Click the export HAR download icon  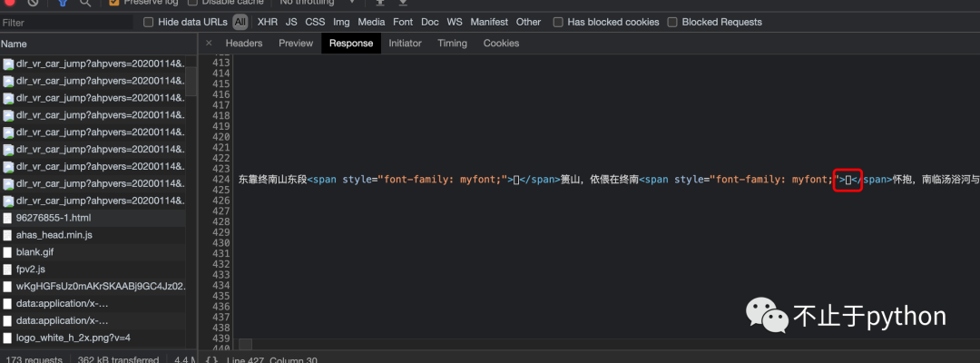[405, 3]
